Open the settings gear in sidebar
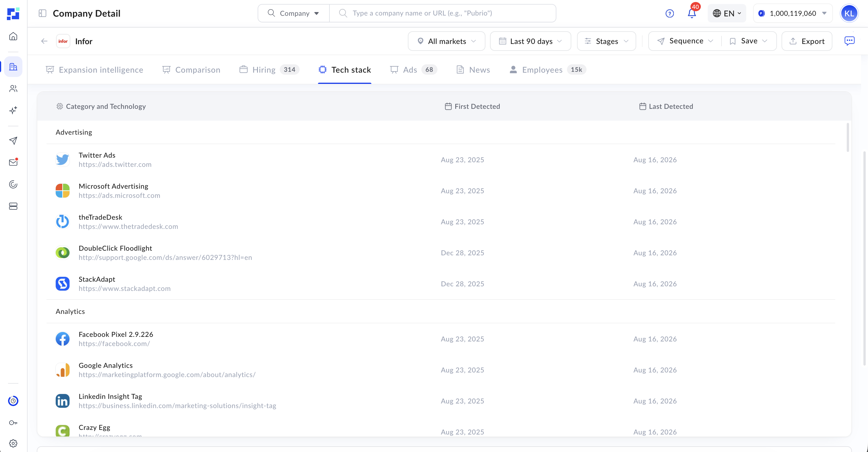This screenshot has height=452, width=868. [13, 443]
